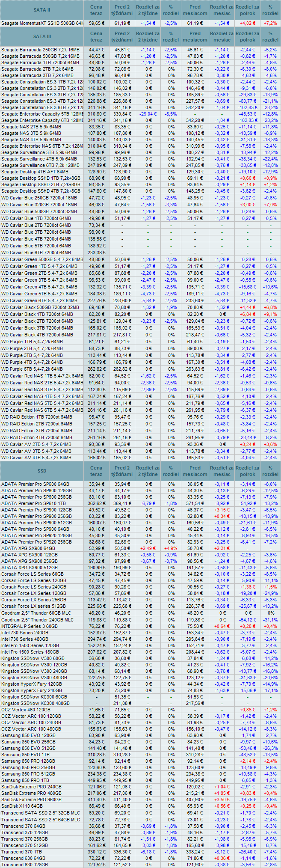
Task: Click the -23,44 € cell for RAID Edition 4TB
Action: tap(248, 437)
